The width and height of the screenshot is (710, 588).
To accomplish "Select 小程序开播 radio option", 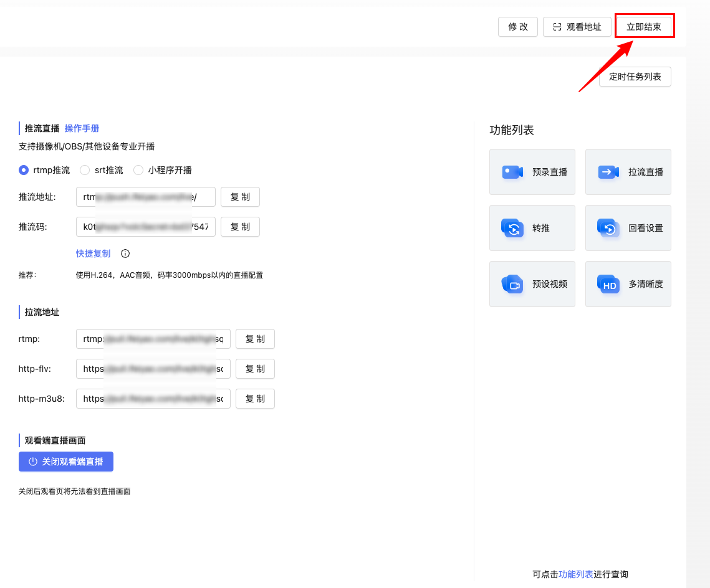I will [138, 170].
